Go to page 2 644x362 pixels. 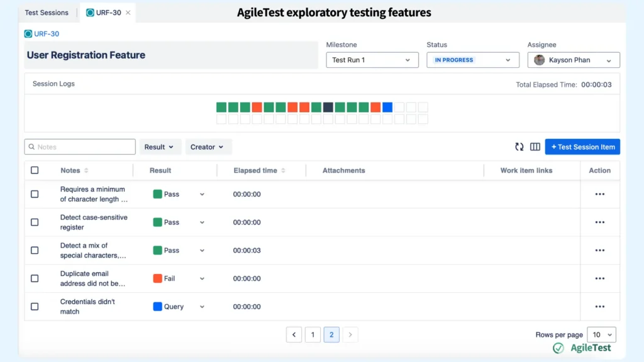[x=331, y=334]
